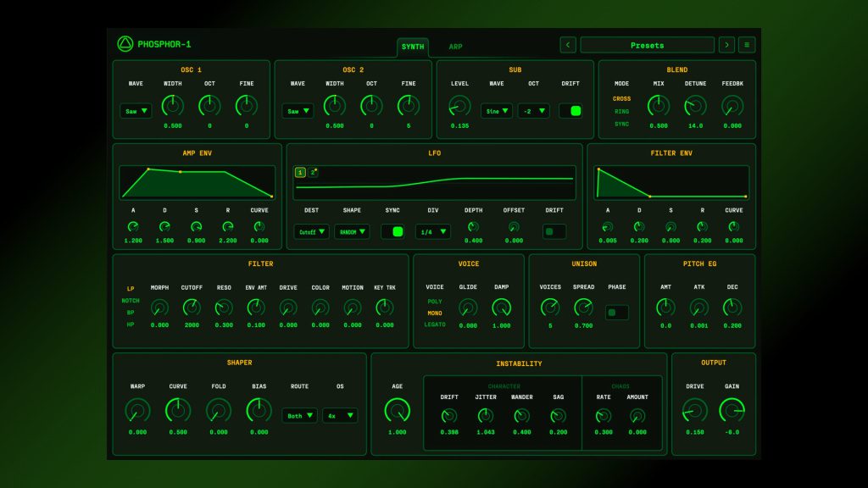Image resolution: width=868 pixels, height=488 pixels.
Task: Open the hamburger menu beside presets
Action: 747,45
